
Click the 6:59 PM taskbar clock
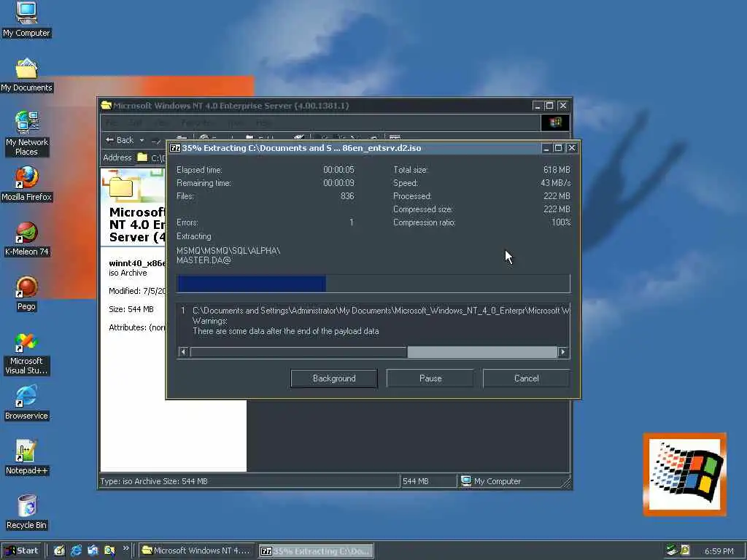pyautogui.click(x=719, y=551)
